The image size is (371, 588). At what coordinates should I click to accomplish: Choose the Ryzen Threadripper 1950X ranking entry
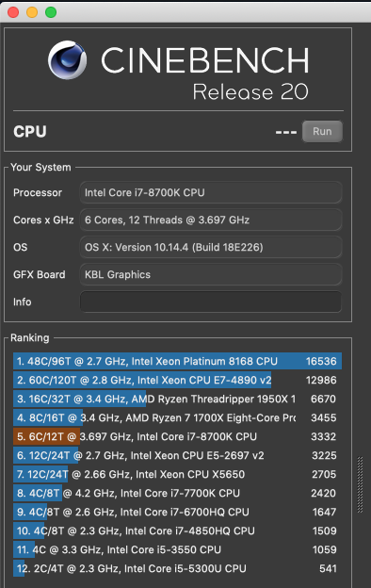[177, 399]
